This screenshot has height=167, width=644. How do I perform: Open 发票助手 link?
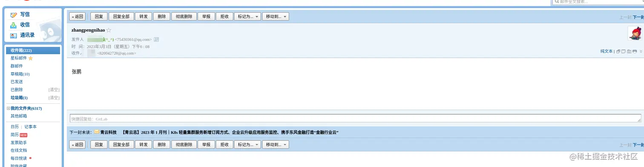coord(19,143)
